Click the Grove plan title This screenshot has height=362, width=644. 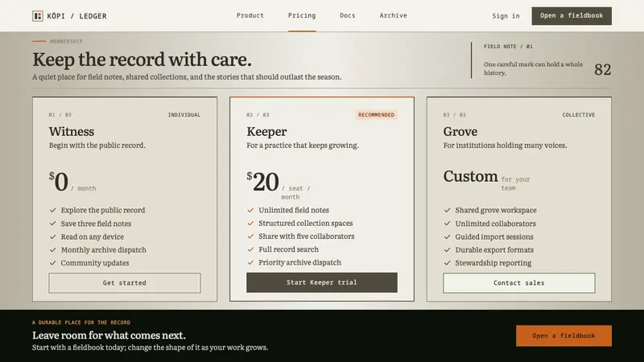coord(460,131)
